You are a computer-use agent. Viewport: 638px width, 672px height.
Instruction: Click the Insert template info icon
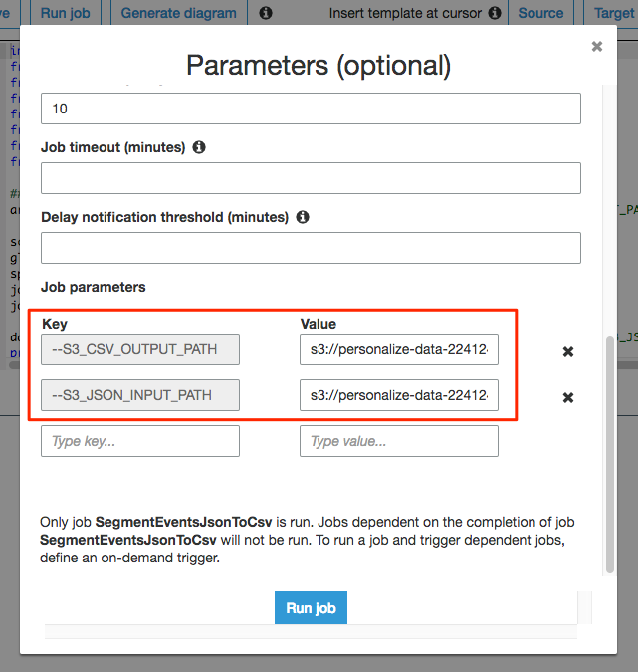[x=495, y=13]
